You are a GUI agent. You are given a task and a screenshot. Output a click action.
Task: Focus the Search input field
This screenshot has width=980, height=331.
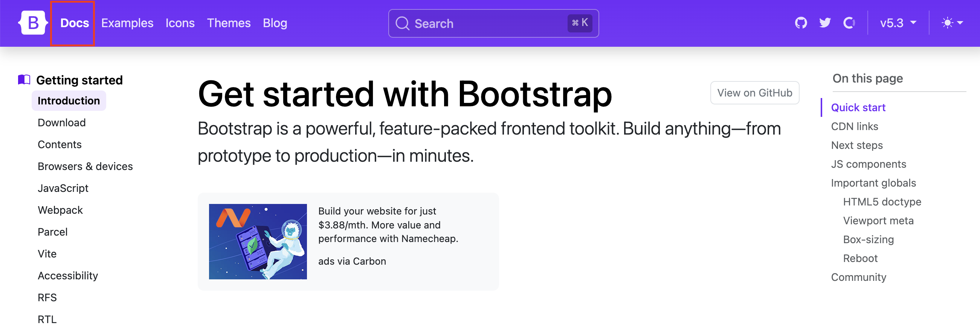[493, 23]
